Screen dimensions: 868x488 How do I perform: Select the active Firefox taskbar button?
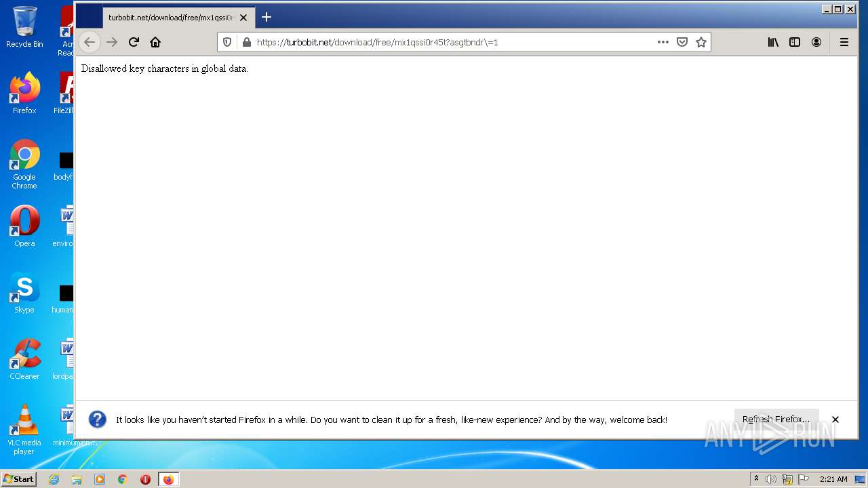pyautogui.click(x=168, y=479)
